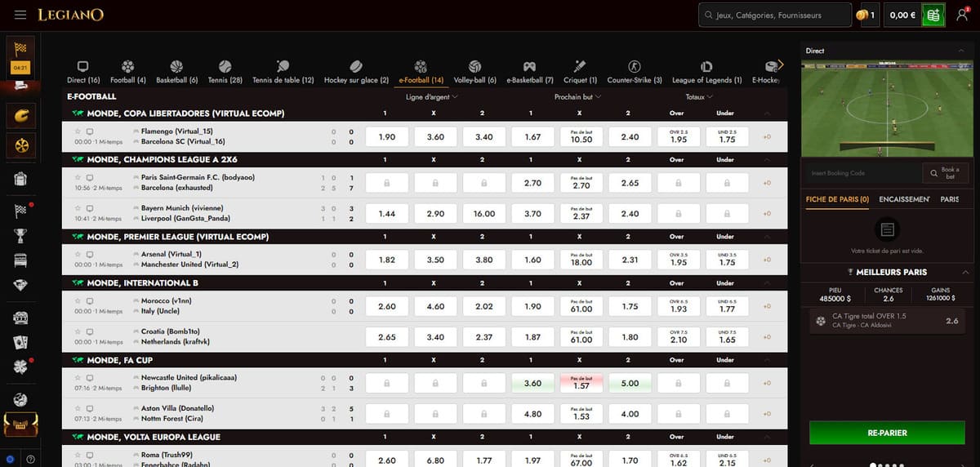
Task: Star the Bayern Munich vs Liverpool match
Action: pos(78,208)
